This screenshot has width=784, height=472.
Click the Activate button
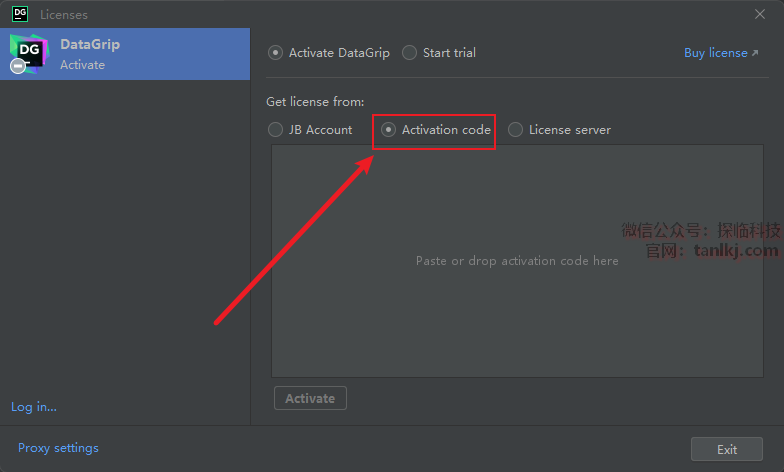[310, 398]
